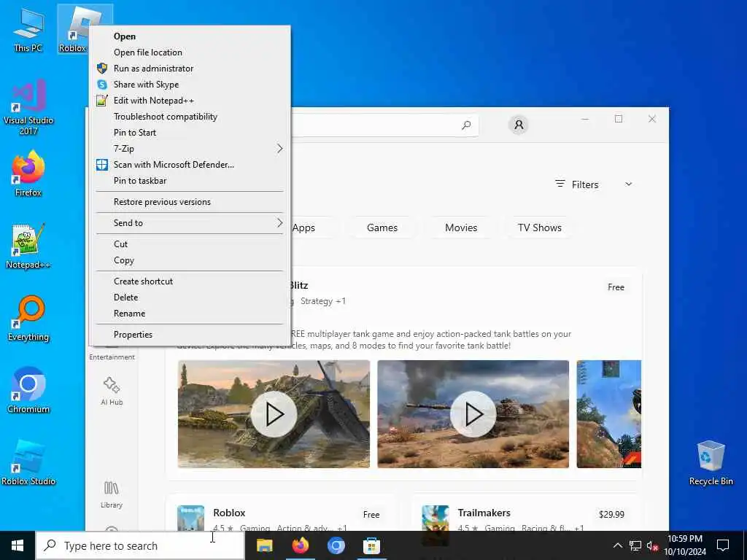Select the Roblox Studio desktop shortcut
Viewport: 747px width, 560px height.
pyautogui.click(x=28, y=463)
